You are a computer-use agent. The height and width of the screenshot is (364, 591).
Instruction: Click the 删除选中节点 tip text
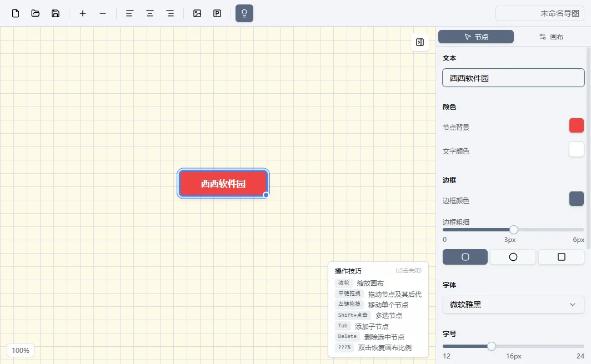(384, 337)
